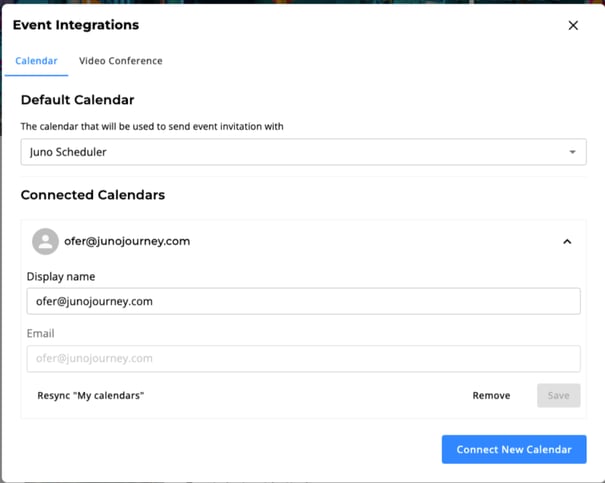Collapse the ofer@junojourney.com calendar section
The image size is (605, 483).
pos(567,241)
